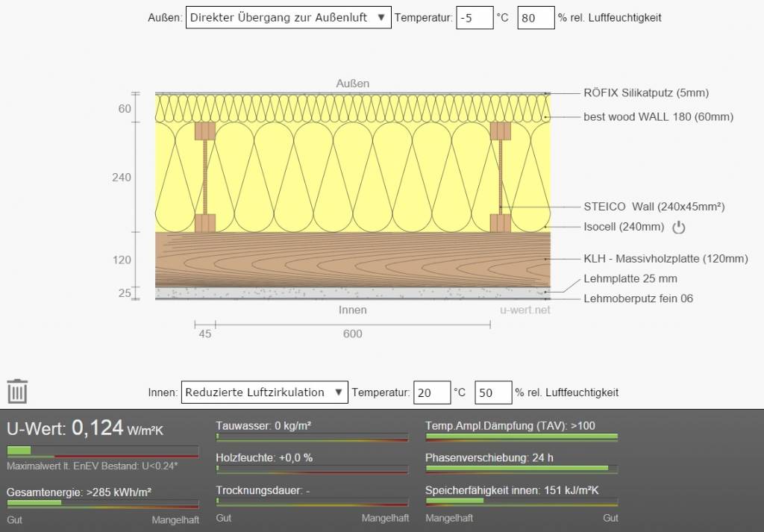
Task: Click the KLH wood layer in drawing
Action: click(352, 259)
